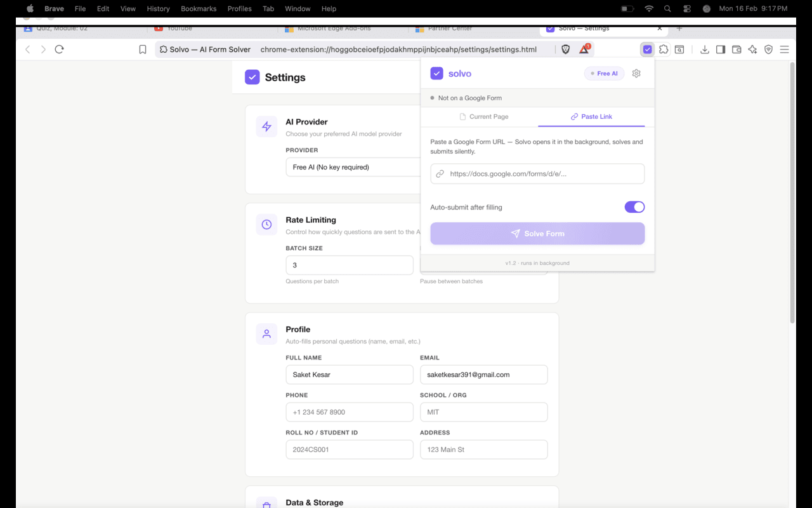Open the Extensions puzzle-piece menu
This screenshot has height=508, width=812.
click(664, 50)
